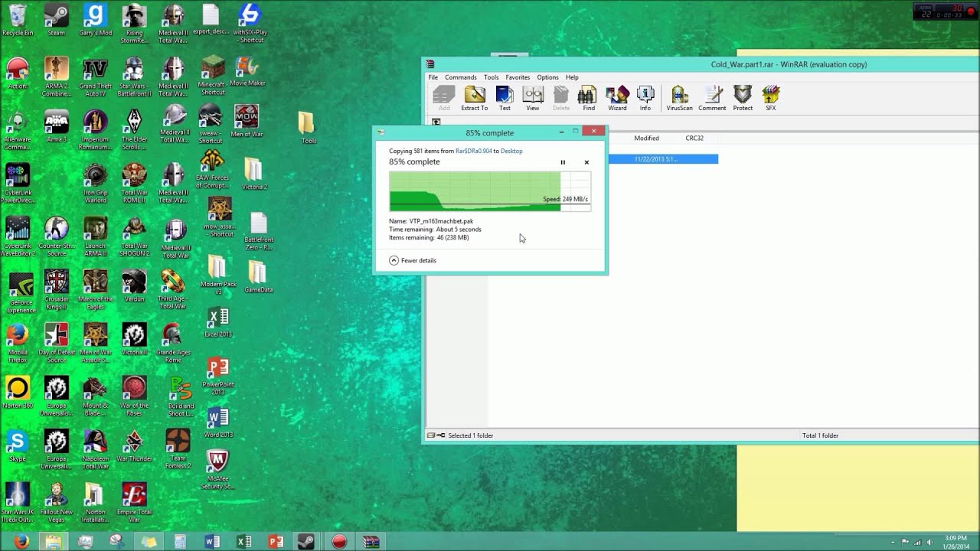Select the Excel 2013 desktop icon
Screen dimensions: 980x551
tap(218, 323)
